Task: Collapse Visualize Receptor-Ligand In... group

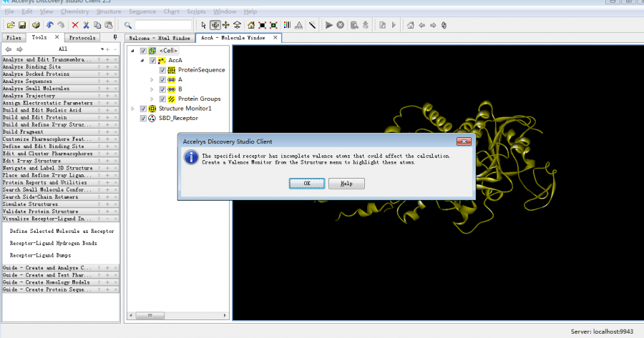Action: click(107, 219)
